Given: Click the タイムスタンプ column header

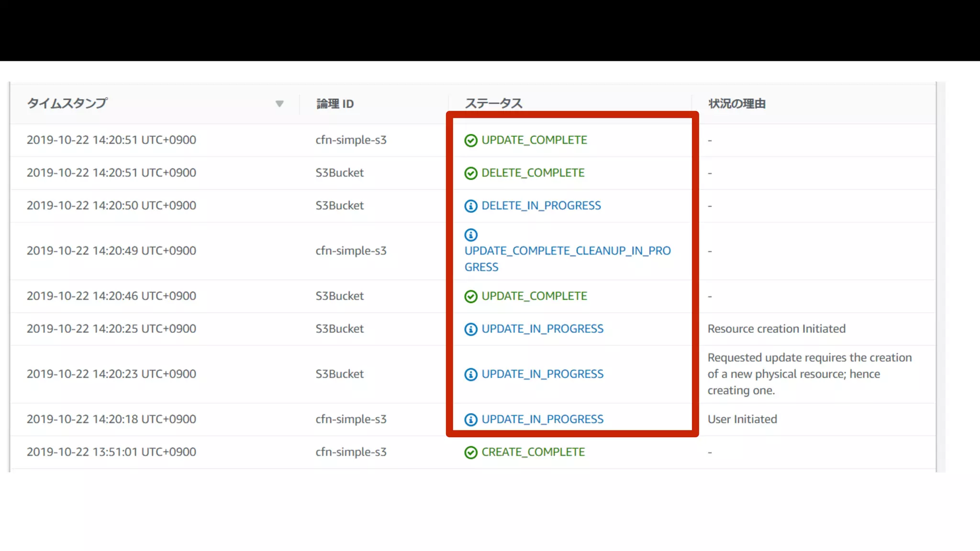Looking at the screenshot, I should [67, 103].
